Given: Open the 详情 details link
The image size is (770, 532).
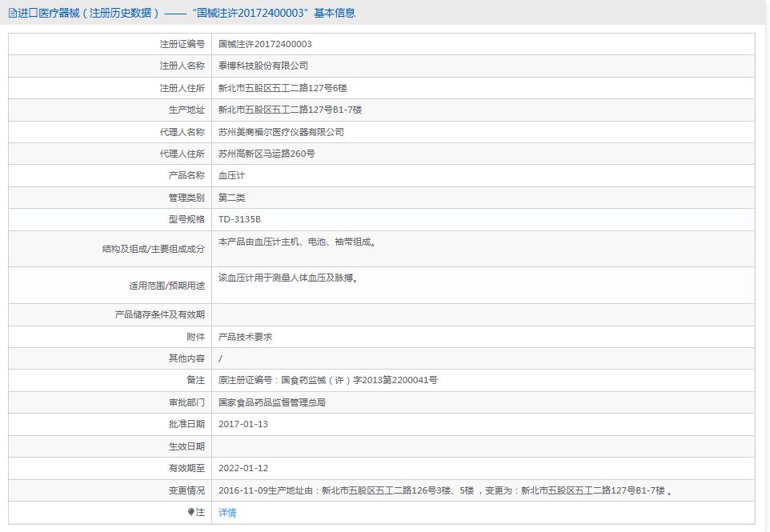Looking at the screenshot, I should click(x=227, y=513).
